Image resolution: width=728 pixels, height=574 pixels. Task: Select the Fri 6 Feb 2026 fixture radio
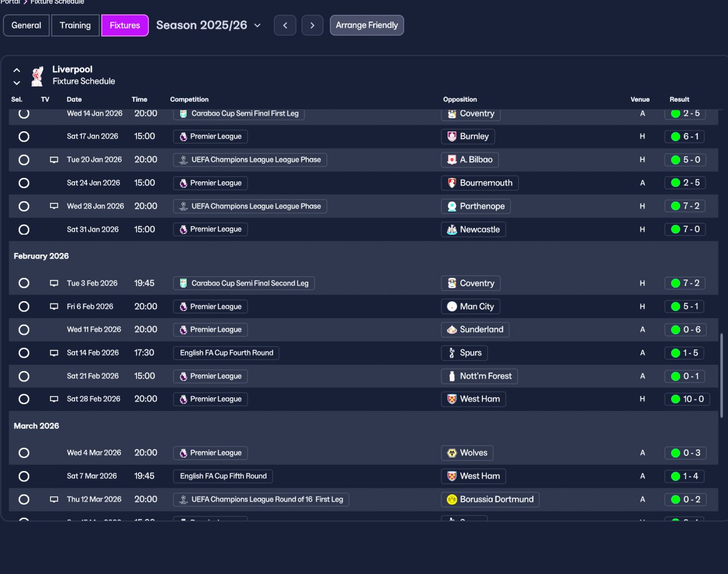click(24, 306)
